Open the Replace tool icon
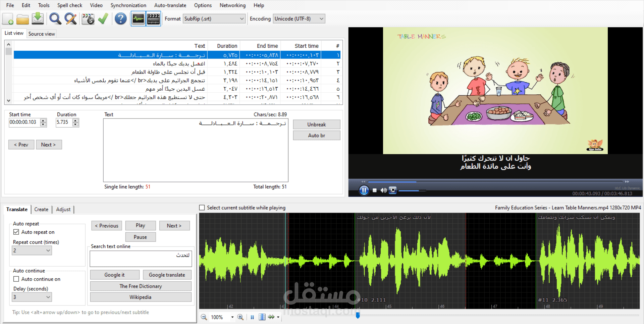Viewport: 644px width, 324px height. [x=70, y=19]
